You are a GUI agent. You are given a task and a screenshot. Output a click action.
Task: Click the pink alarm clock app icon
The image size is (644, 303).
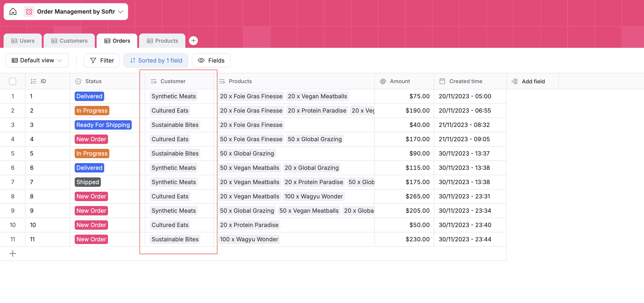tap(29, 11)
